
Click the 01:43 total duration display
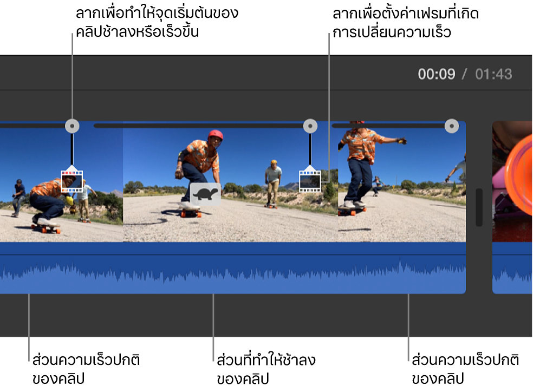pos(493,74)
